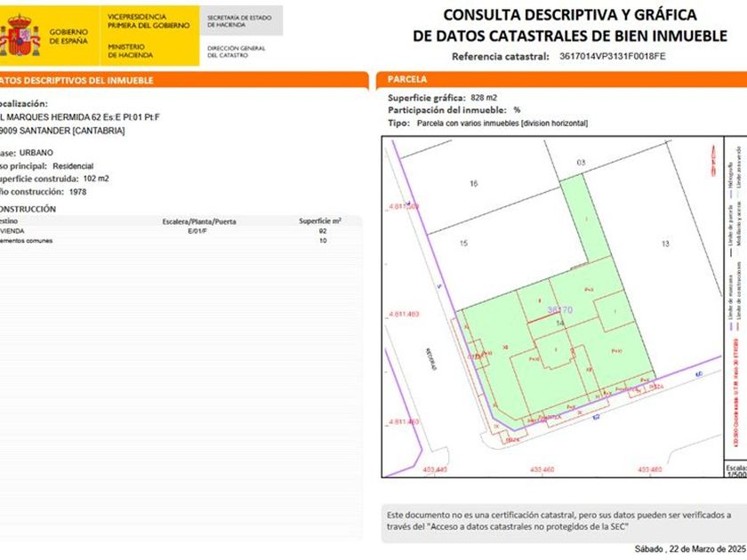Image resolution: width=747 pixels, height=560 pixels.
Task: Click 'VICEPRESIDENCIA PRIMERA DEL GOBIERNO' text
Action: [x=149, y=21]
